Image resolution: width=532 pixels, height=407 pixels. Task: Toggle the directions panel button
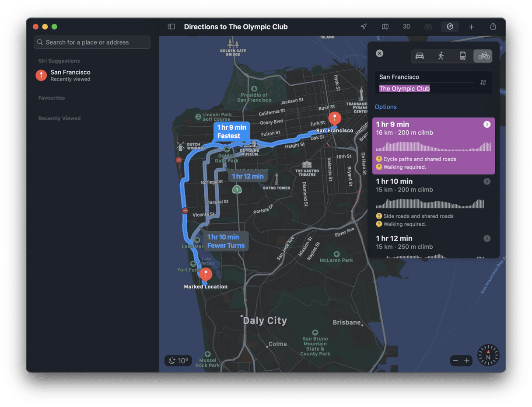pos(450,27)
